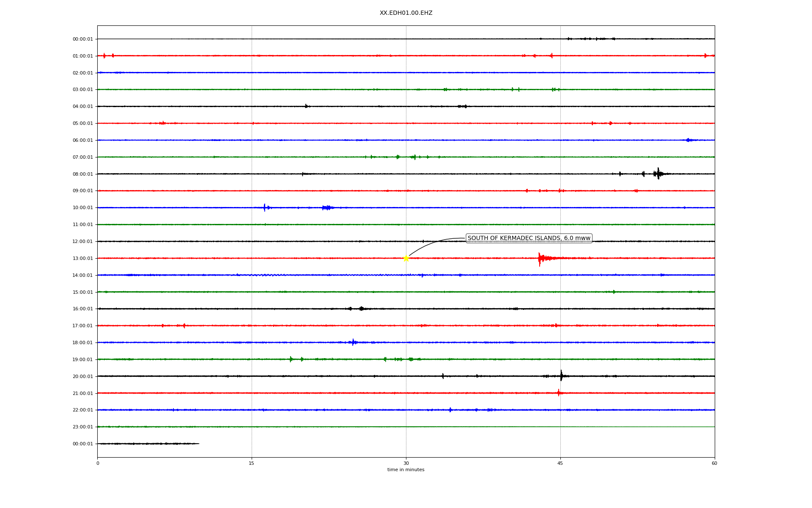Screen dimensions: 812x508
Task: Click the blue spike on 18:00:01 trace
Action: tap(353, 342)
